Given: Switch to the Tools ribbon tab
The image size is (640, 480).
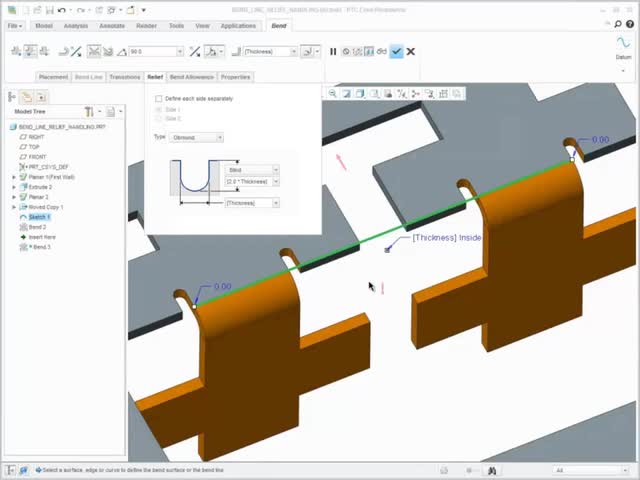Looking at the screenshot, I should (176, 26).
